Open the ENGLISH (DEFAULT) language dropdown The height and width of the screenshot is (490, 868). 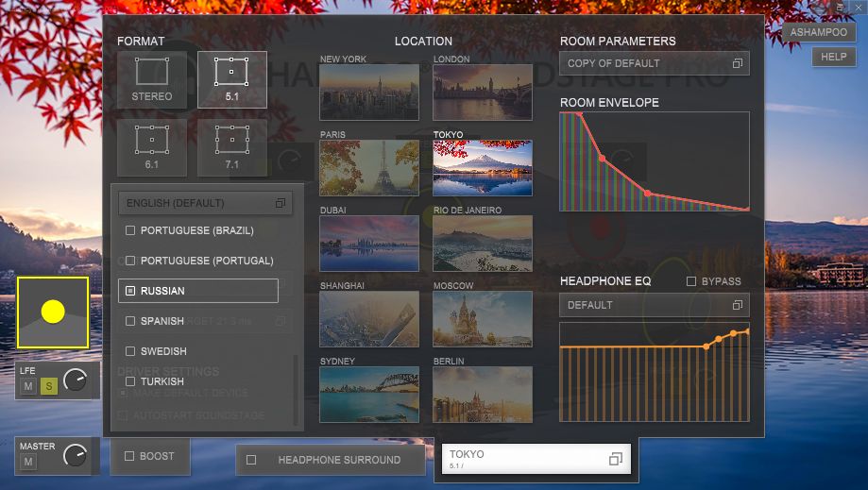coord(205,203)
